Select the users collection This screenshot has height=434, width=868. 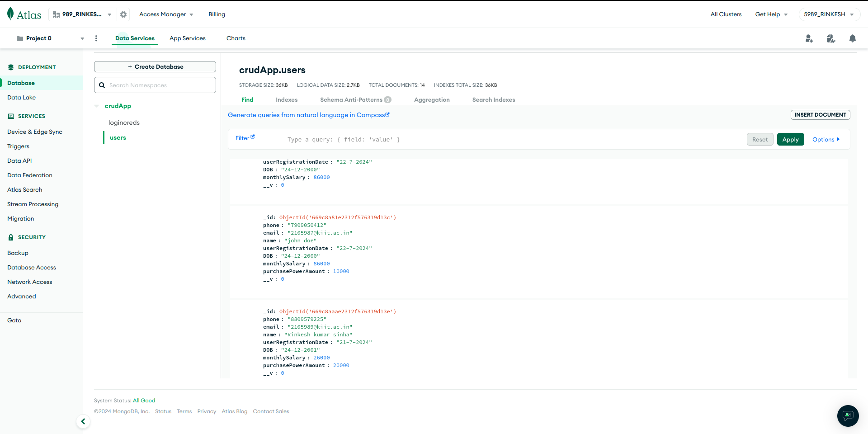(x=118, y=138)
